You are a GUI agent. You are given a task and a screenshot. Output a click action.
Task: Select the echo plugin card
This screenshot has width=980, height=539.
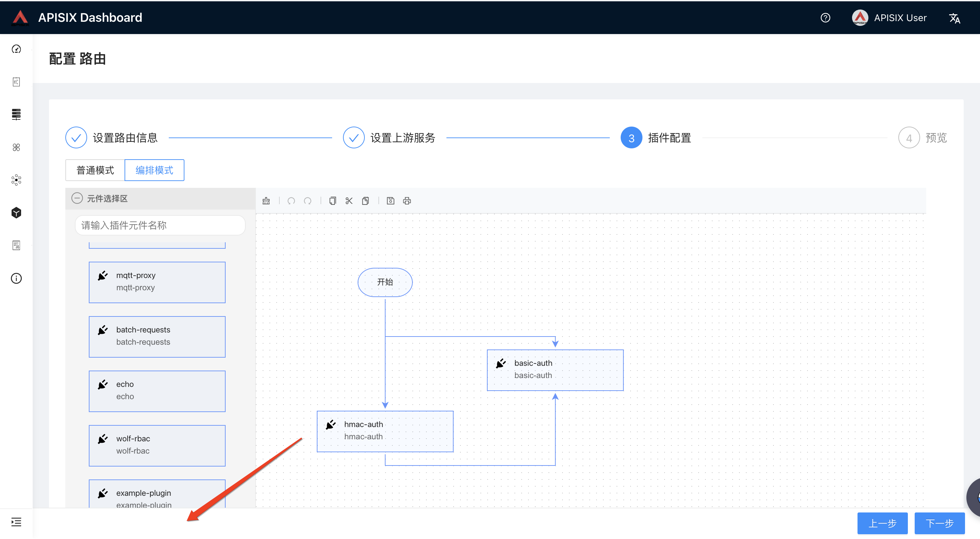pyautogui.click(x=157, y=391)
